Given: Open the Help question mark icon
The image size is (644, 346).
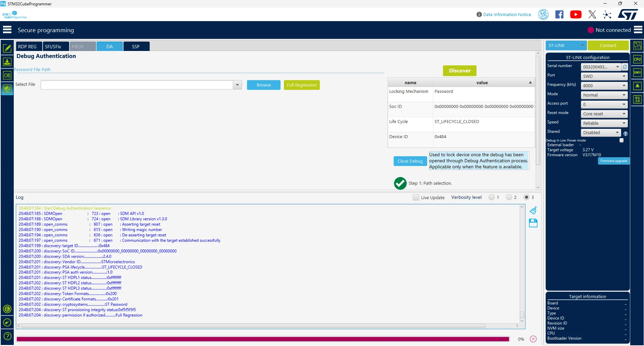Looking at the screenshot, I should click(7, 336).
